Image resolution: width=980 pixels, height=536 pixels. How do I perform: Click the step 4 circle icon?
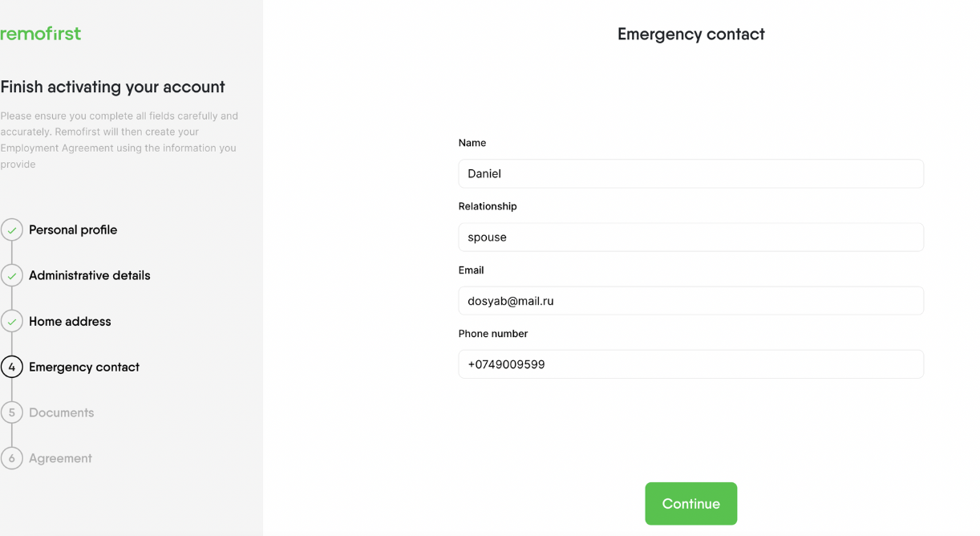[x=11, y=367]
